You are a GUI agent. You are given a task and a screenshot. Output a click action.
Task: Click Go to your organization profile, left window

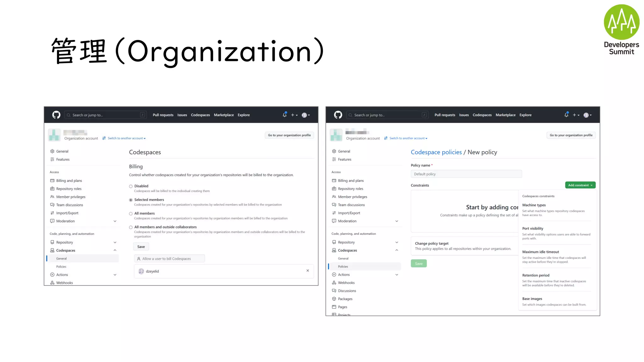point(289,135)
